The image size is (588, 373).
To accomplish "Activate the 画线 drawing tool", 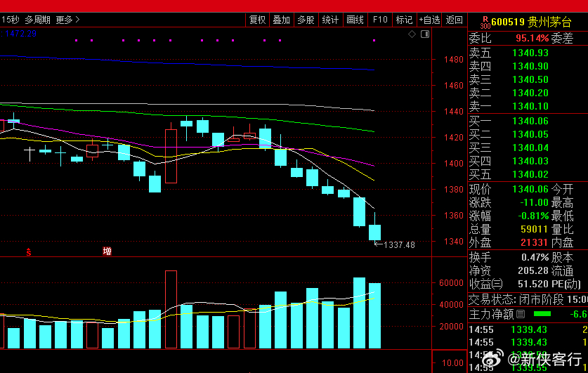I will point(355,20).
